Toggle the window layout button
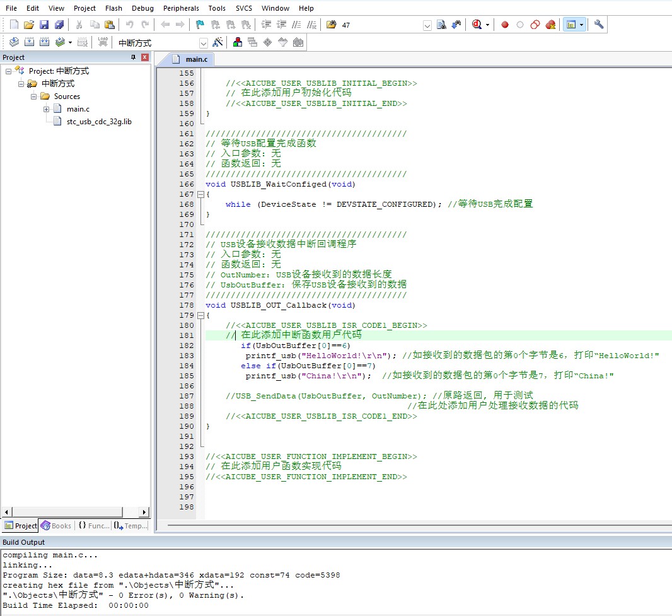The image size is (672, 616). pos(571,25)
